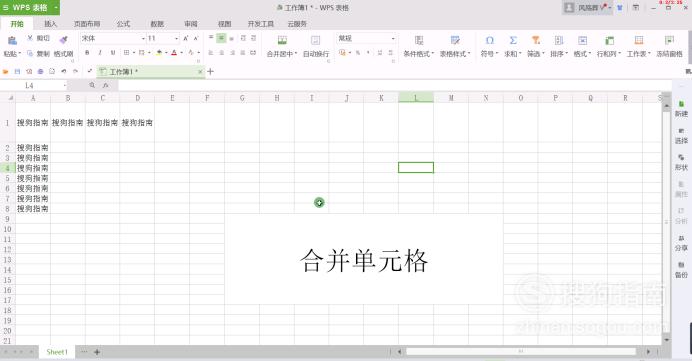Click the save quick-access icon
Viewport: 692px width, 361px height.
17,71
